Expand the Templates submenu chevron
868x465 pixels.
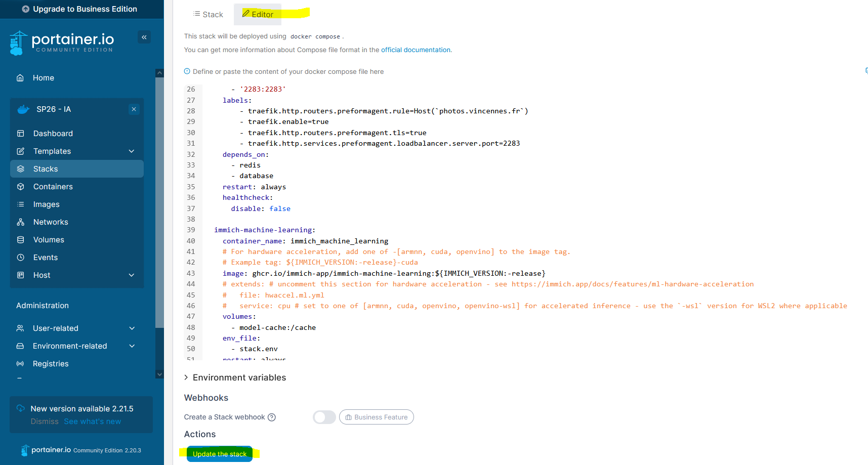(132, 151)
